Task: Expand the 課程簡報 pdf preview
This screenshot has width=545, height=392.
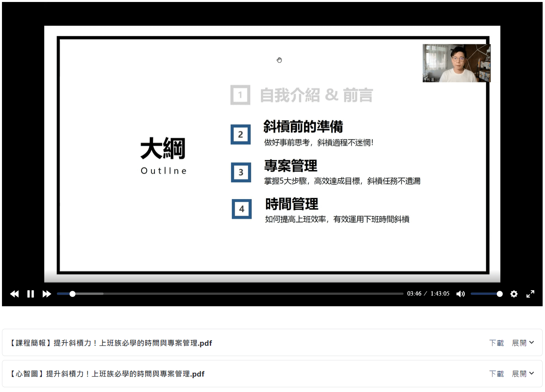Action: pos(522,343)
